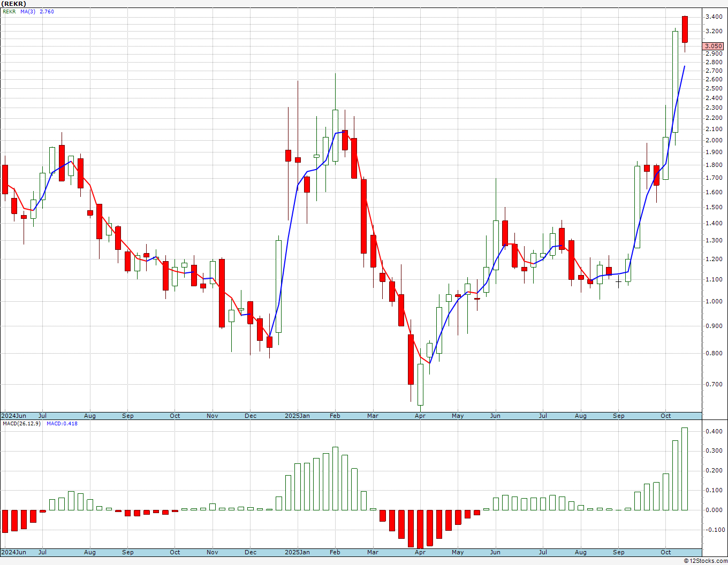Click 2024Jun on the price chart time axis
This screenshot has width=728, height=565.
[x=13, y=416]
